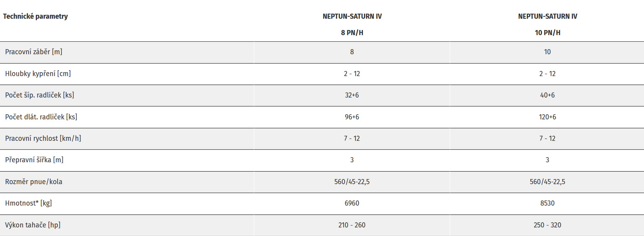
Task: Select the 32+6 cell value
Action: coord(352,95)
